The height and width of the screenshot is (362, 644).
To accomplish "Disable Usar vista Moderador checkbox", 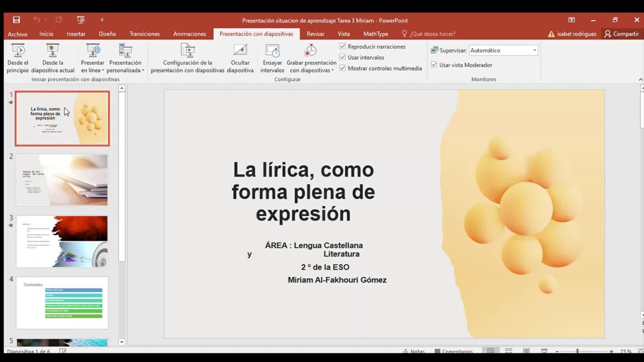I will coord(434,65).
